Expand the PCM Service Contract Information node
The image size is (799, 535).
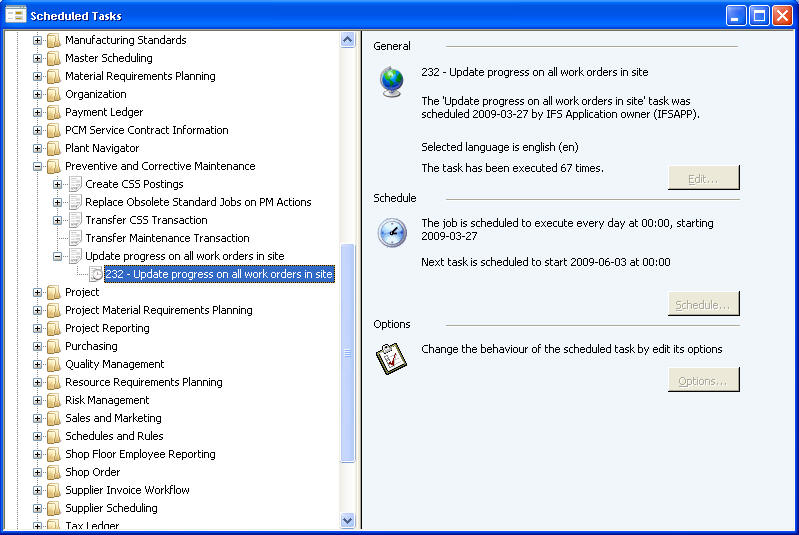37,130
